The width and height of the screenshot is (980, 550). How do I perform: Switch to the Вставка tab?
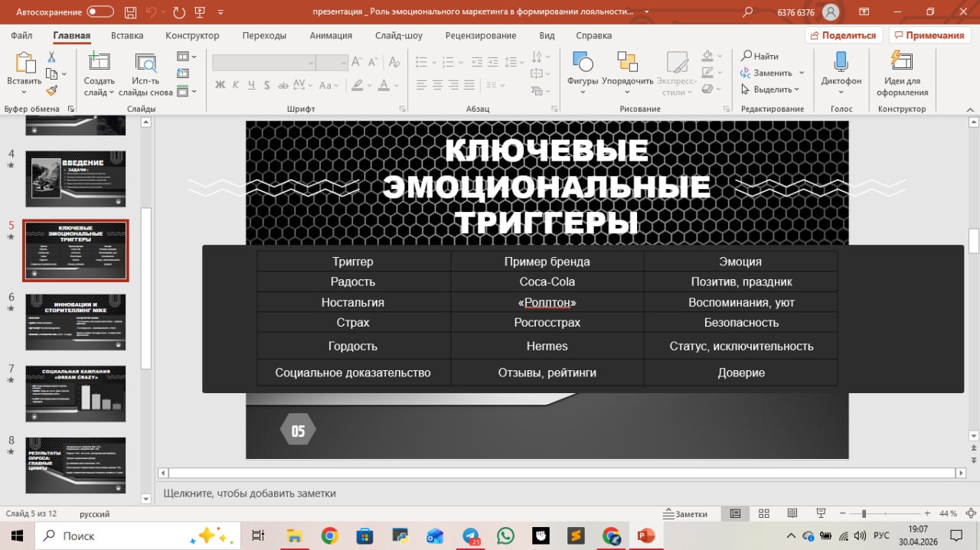127,35
